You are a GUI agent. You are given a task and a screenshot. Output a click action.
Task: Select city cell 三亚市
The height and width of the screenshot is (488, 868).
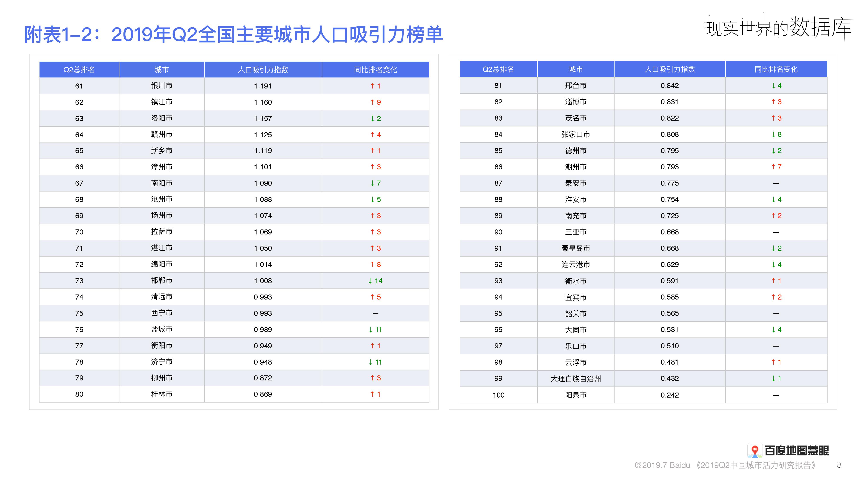[x=575, y=232]
